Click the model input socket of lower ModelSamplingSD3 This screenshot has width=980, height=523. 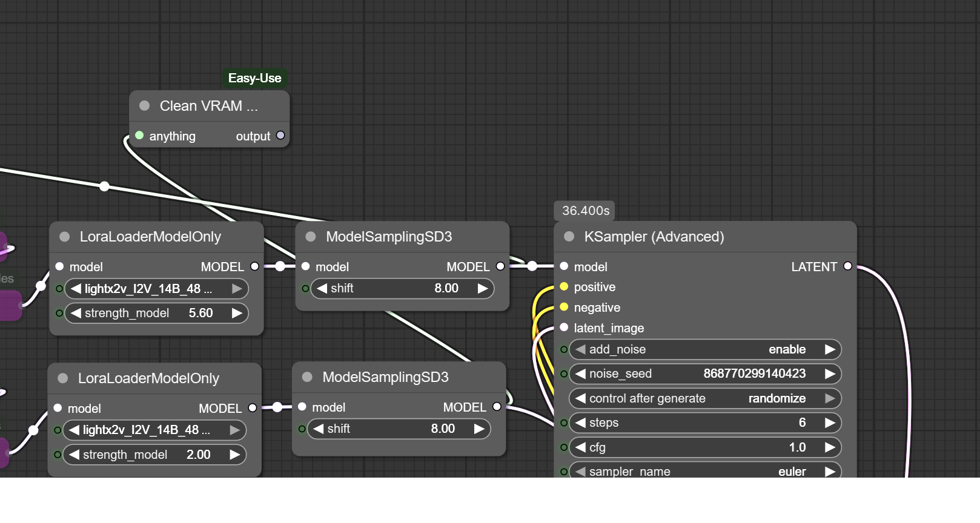pos(302,407)
